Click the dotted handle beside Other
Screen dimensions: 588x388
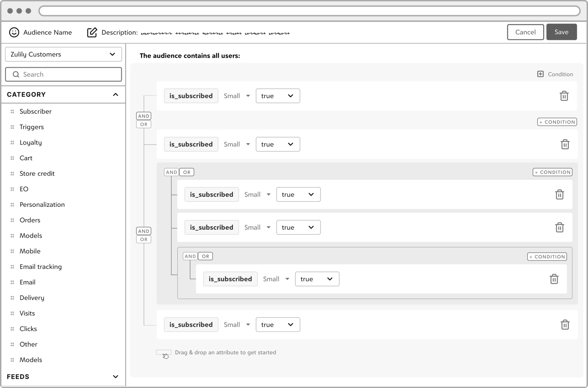pos(12,344)
